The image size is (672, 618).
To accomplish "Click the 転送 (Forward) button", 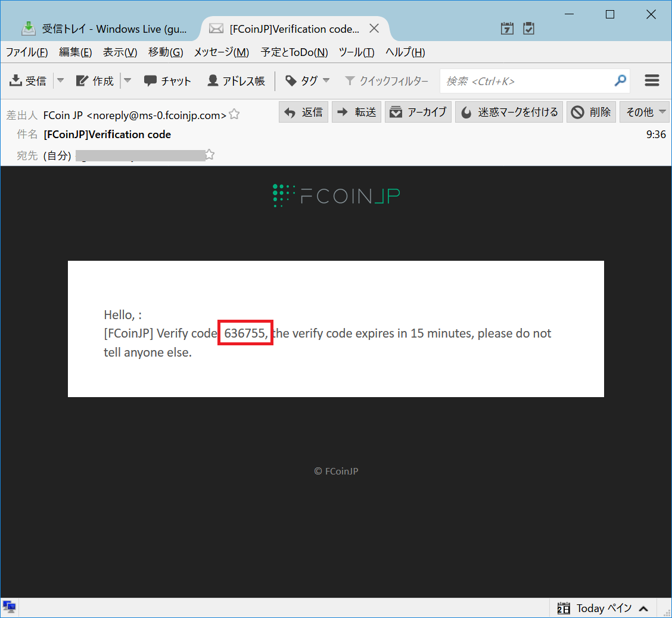I will (x=357, y=112).
